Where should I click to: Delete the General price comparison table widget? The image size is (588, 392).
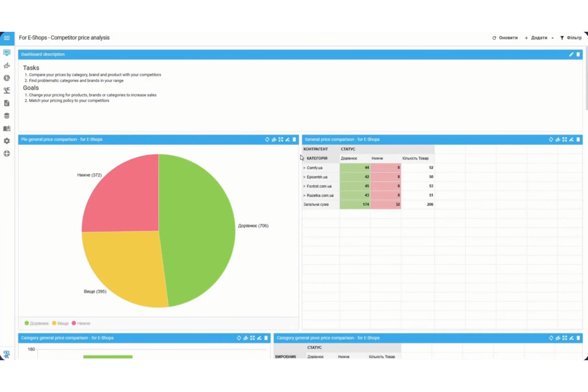578,139
